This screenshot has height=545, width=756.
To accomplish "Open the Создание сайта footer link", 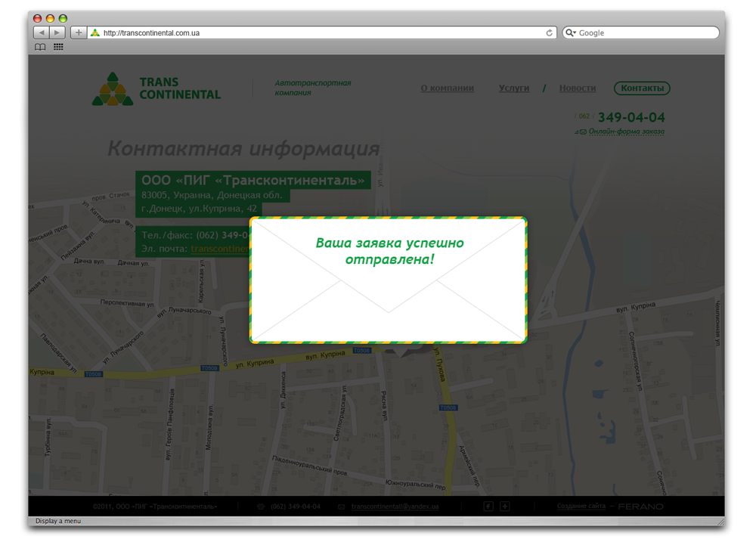I will click(581, 506).
